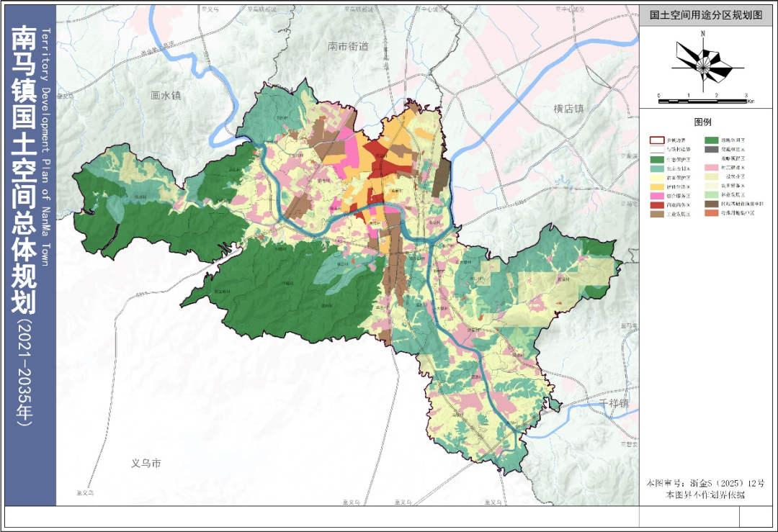Click the 国土空间用途分区规划图 title header
778x532 pixels.
tap(705, 15)
